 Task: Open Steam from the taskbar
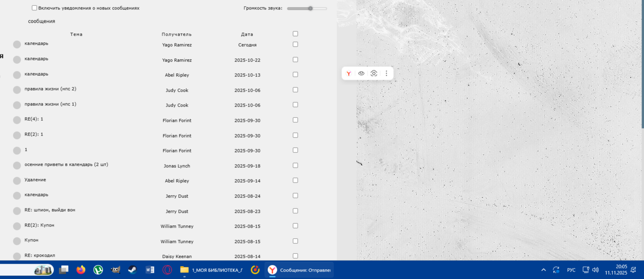(133, 270)
